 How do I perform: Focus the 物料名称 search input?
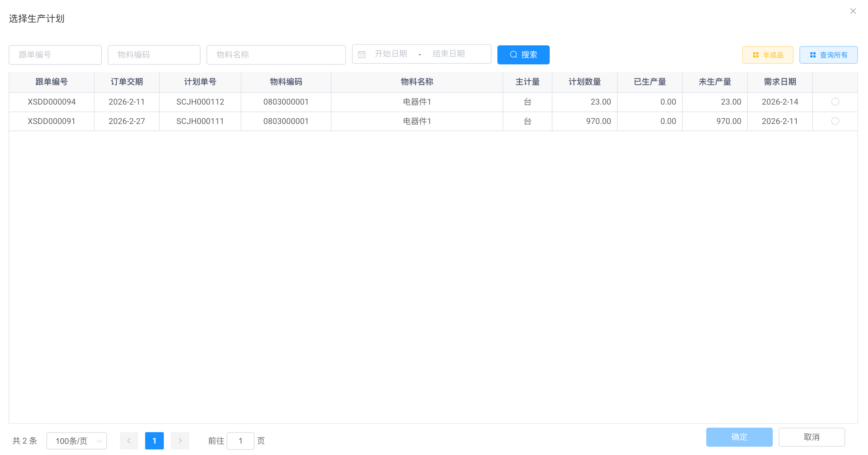(276, 55)
